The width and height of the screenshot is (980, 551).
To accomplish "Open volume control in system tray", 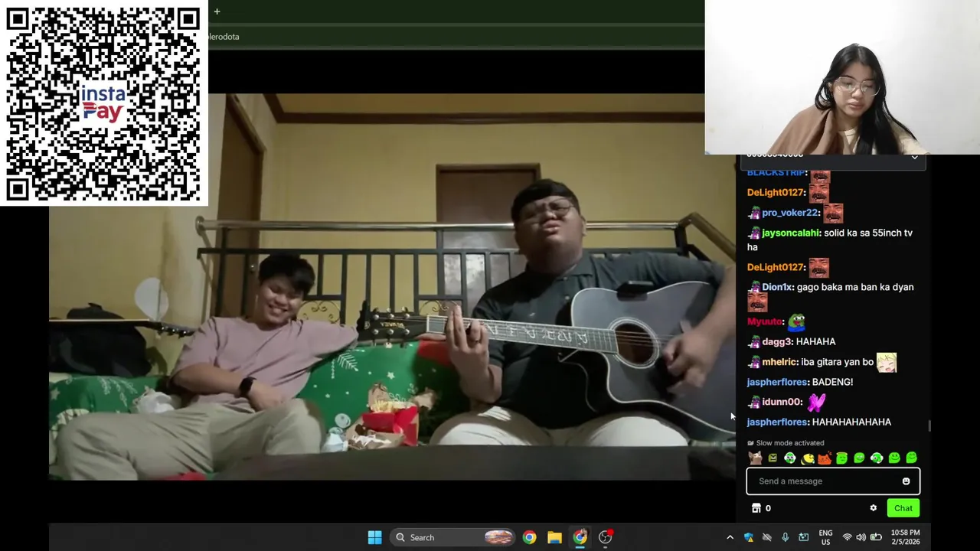I will point(861,537).
